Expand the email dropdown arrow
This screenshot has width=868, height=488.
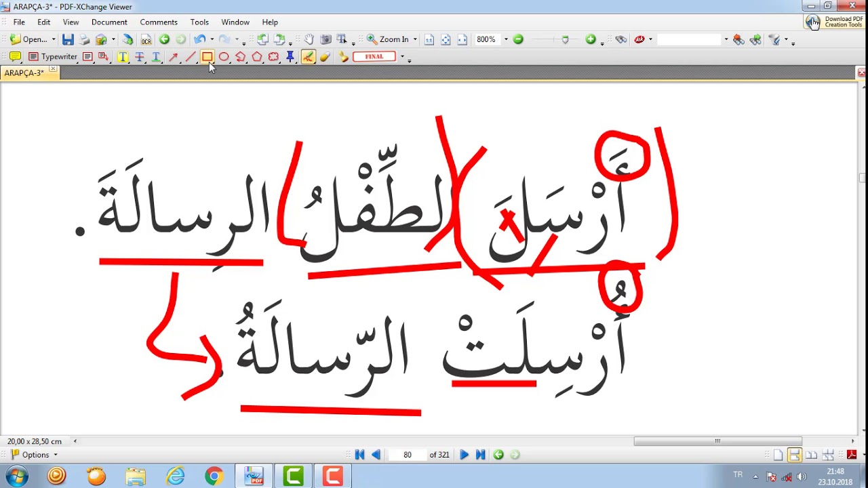coord(113,39)
